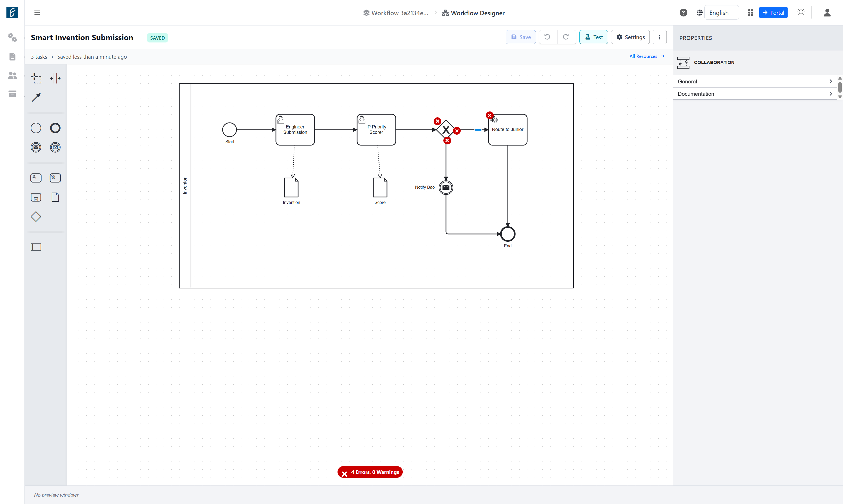Click the redo button
Image resolution: width=843 pixels, height=504 pixels.
(566, 37)
